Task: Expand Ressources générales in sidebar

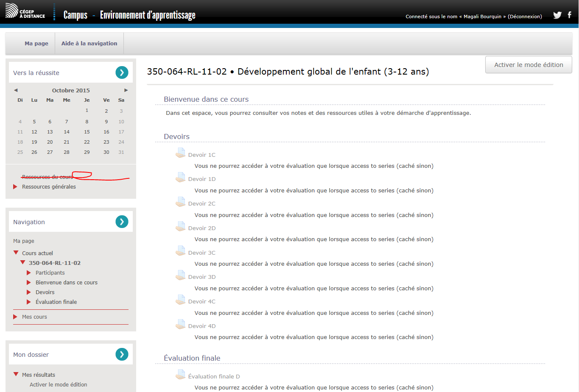Action: pyautogui.click(x=15, y=187)
